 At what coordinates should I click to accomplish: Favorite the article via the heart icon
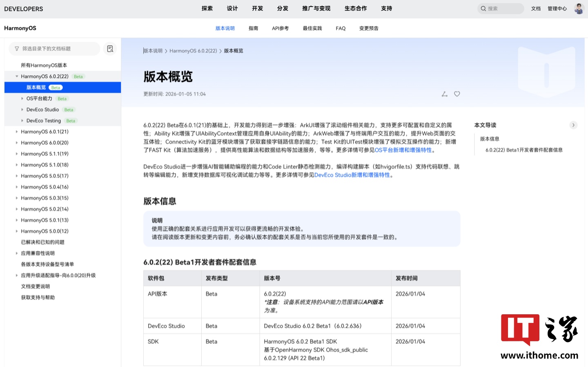pyautogui.click(x=457, y=94)
